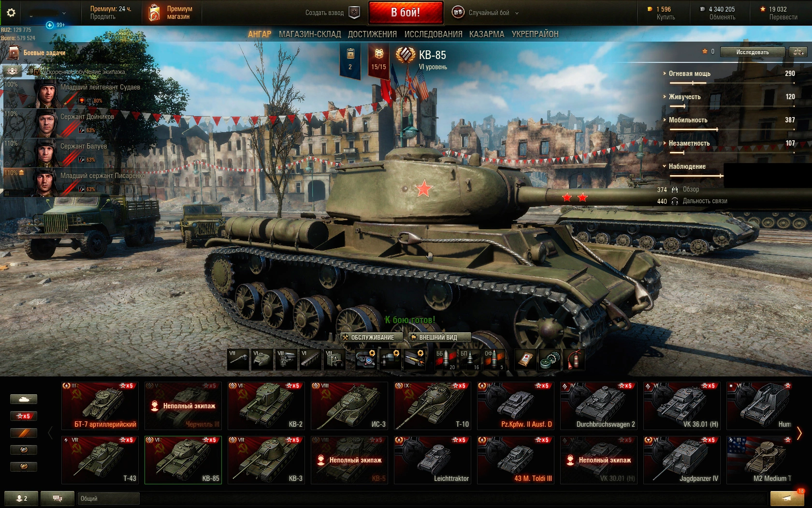
Task: Select the КВ-2 tank in carousel
Action: tap(266, 406)
